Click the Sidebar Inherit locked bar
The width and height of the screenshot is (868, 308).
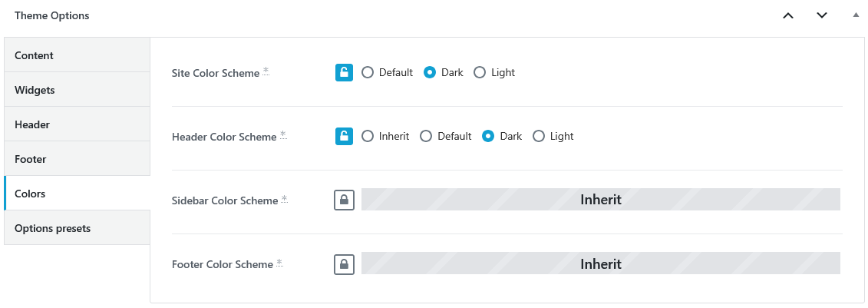tap(601, 200)
